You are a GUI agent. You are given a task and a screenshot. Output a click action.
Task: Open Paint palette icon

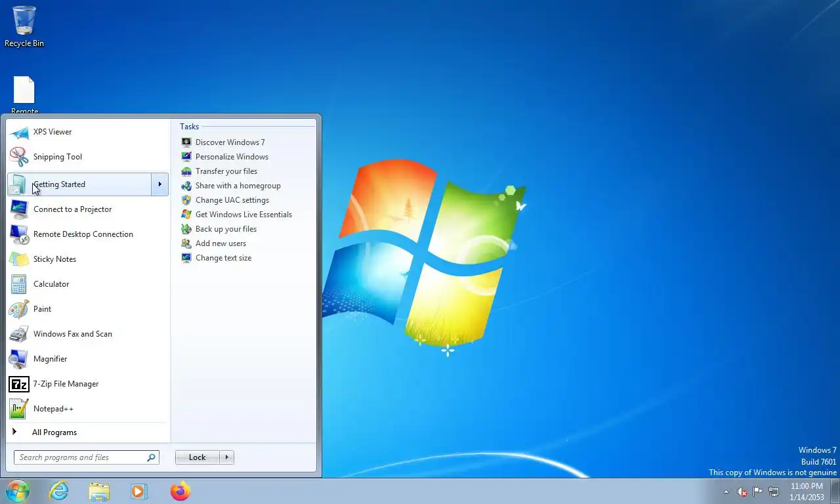tap(19, 309)
